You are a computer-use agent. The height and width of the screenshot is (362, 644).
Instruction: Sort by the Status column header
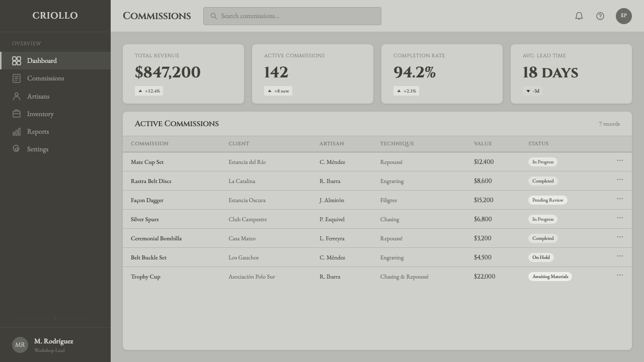(x=538, y=144)
